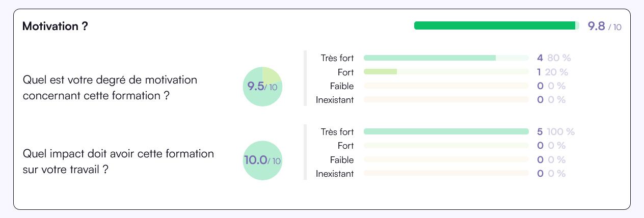Click the Très fort 100 % bar

(446, 132)
